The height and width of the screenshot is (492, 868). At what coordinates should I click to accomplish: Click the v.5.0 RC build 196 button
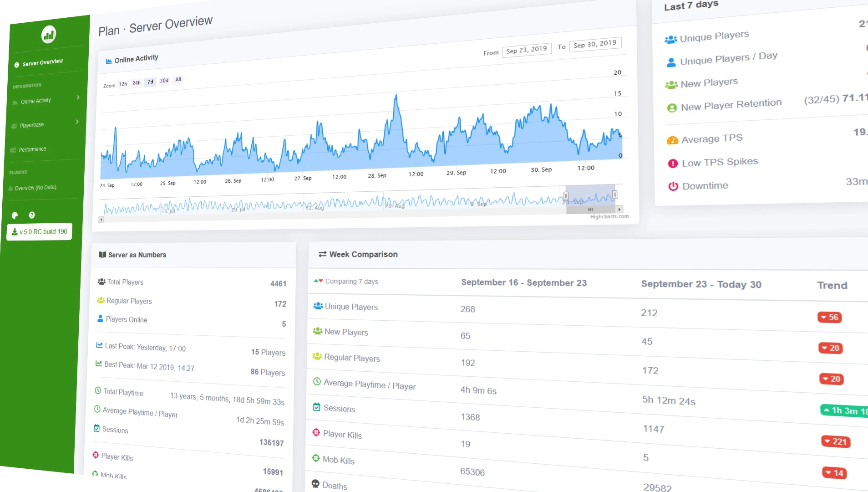coord(40,232)
